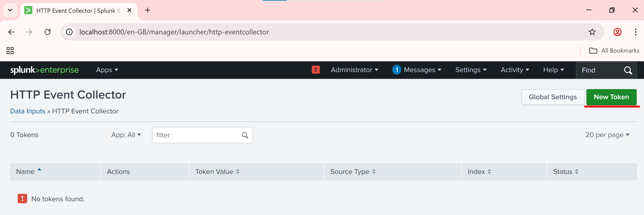Close the HTTP Event Collector tab
The image size is (644, 215).
click(129, 10)
